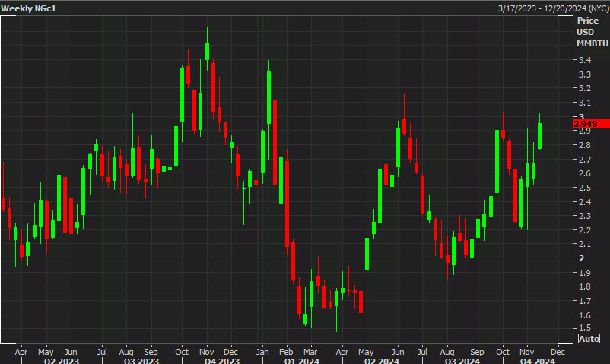Click the 1.6 price axis label
Viewport: 610px width, 364px height.
(585, 315)
